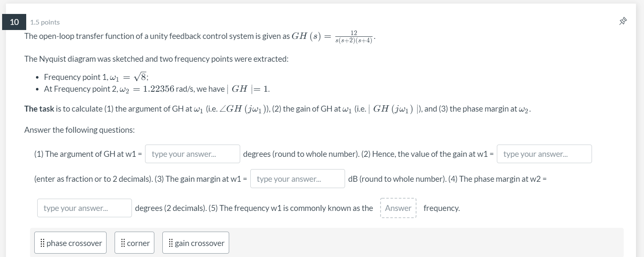This screenshot has height=257, width=644.
Task: Focus the argument of GH at w1 field
Action: [192, 154]
